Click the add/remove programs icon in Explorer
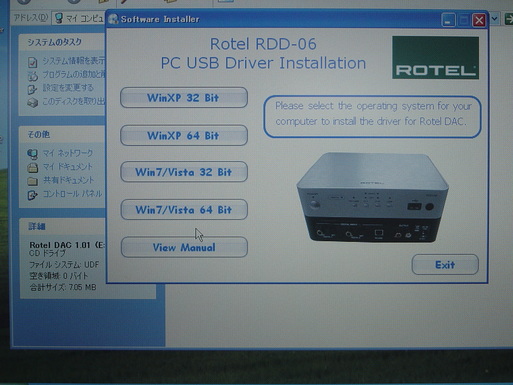The width and height of the screenshot is (513, 385). [x=33, y=76]
